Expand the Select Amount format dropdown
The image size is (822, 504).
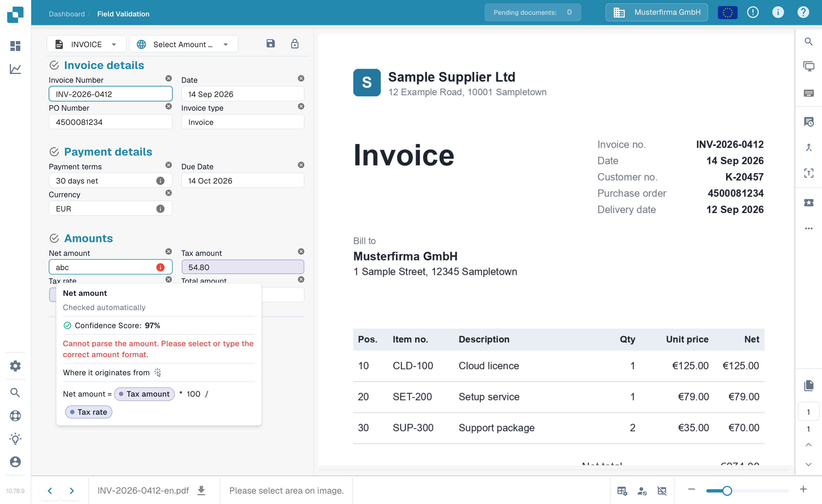183,44
